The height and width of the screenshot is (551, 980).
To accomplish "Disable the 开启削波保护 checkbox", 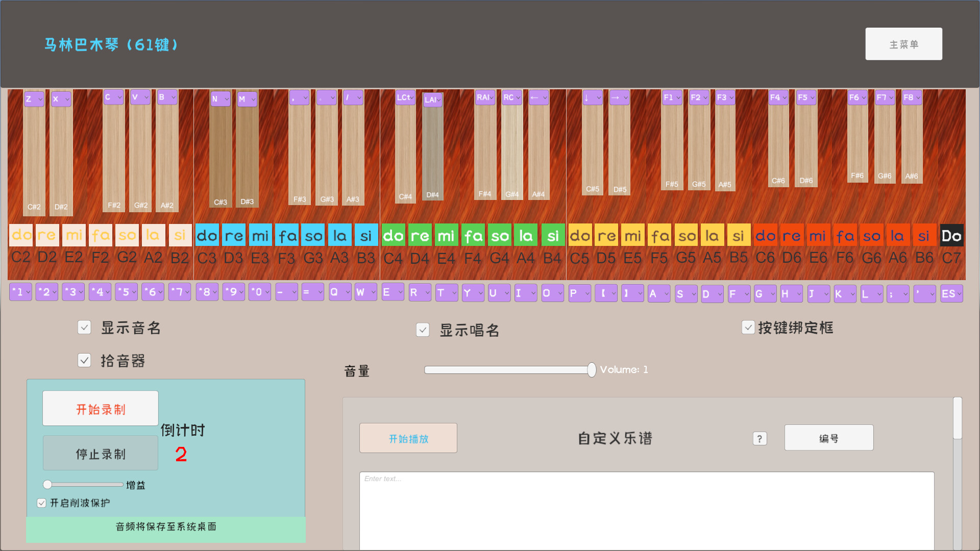I will (x=41, y=503).
